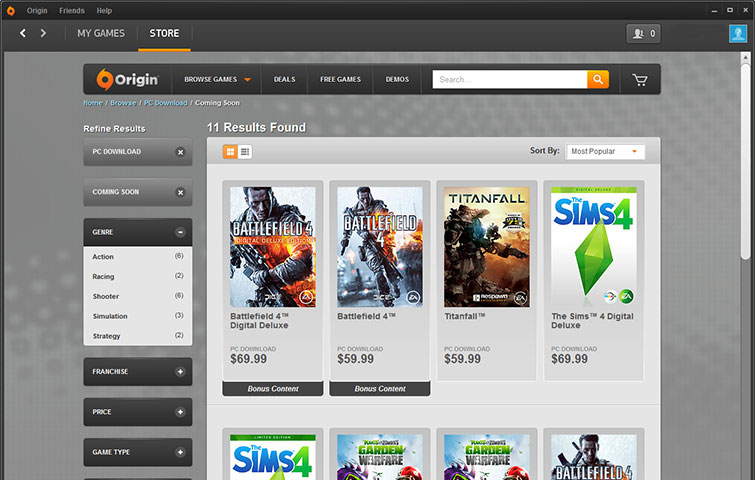Remove the Coming Soon filter

click(x=180, y=193)
